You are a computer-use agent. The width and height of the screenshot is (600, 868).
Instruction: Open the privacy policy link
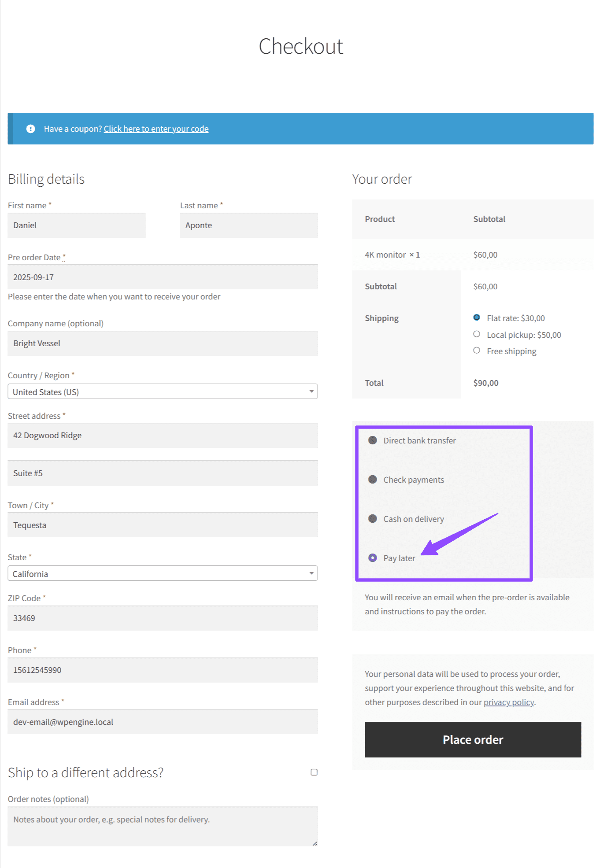coord(508,702)
